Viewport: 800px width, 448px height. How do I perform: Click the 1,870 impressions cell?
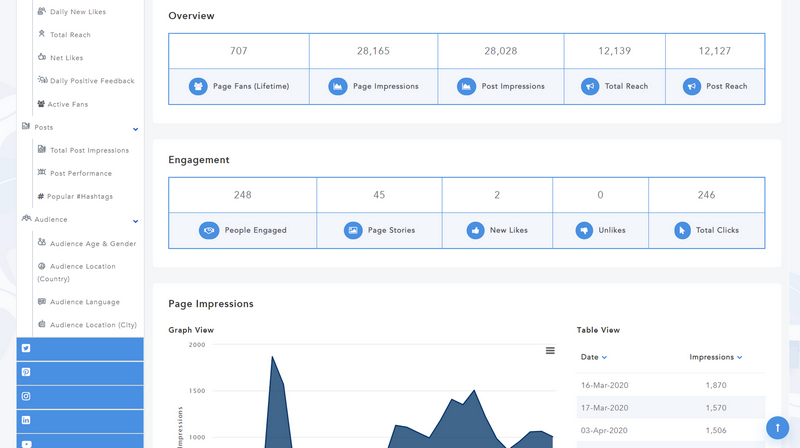(x=716, y=385)
